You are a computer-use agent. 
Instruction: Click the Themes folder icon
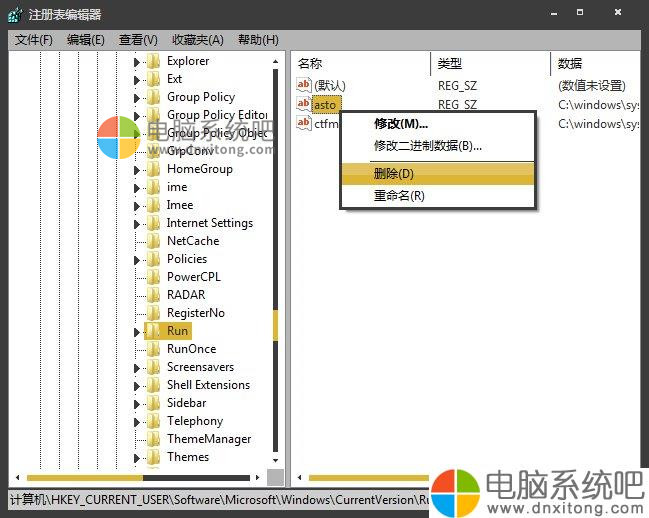pos(154,457)
